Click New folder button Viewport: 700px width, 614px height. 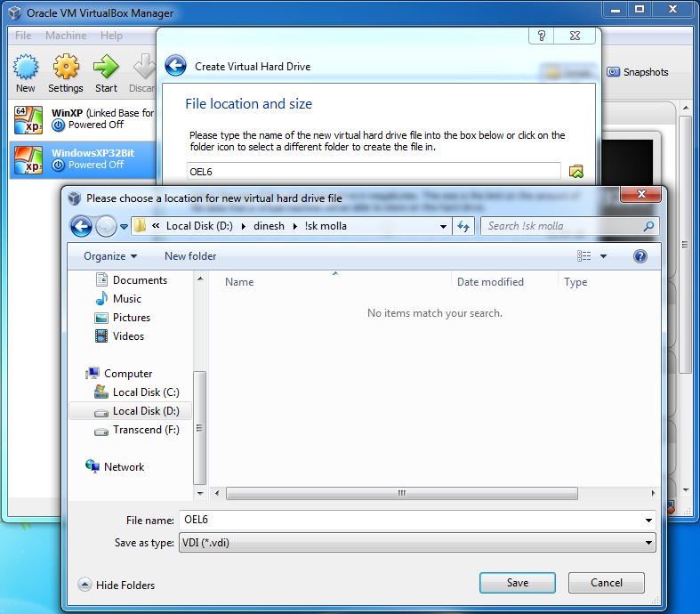tap(190, 256)
